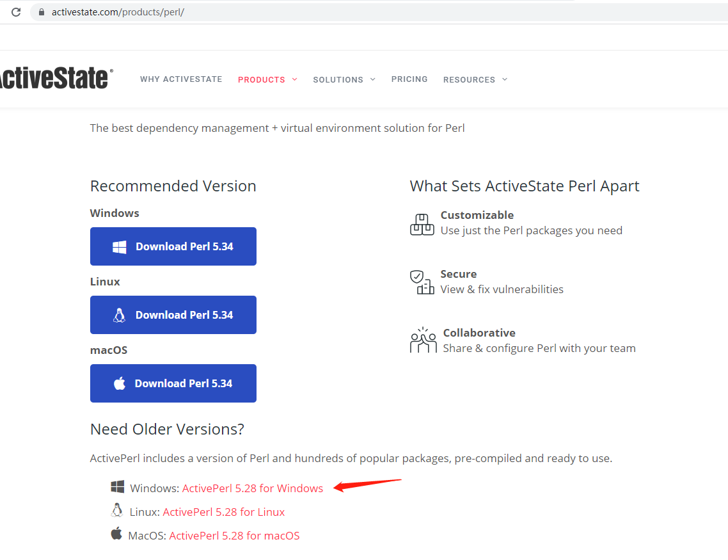Screen dimensions: 728x560
Task: Go to the Pricing menu item
Action: [409, 79]
